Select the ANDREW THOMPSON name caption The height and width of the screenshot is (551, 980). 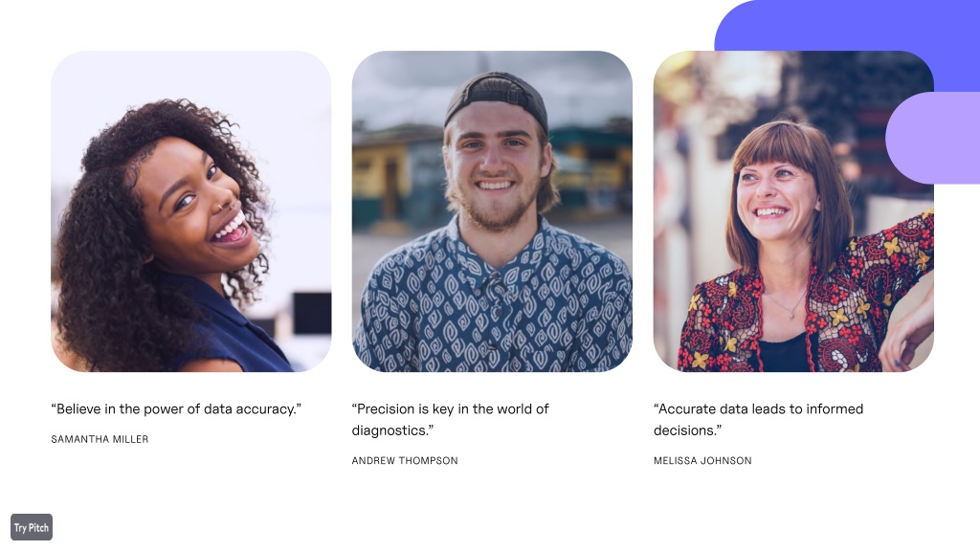point(405,460)
